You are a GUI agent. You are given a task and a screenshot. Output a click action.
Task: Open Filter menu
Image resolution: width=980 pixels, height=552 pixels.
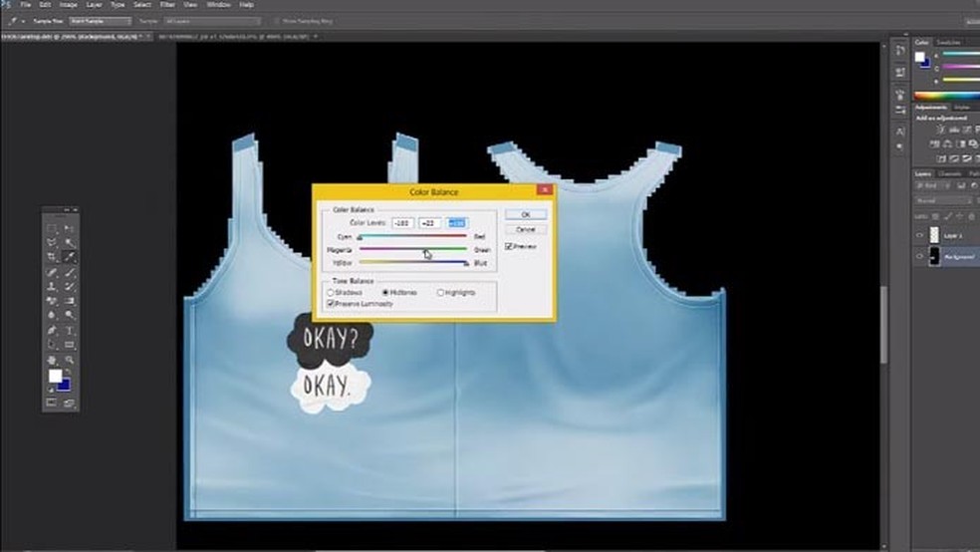[167, 4]
